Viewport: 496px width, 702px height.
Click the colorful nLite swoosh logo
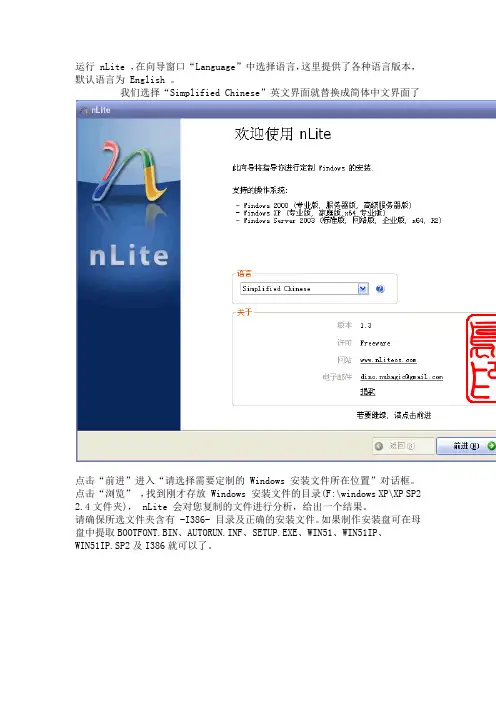pos(129,171)
